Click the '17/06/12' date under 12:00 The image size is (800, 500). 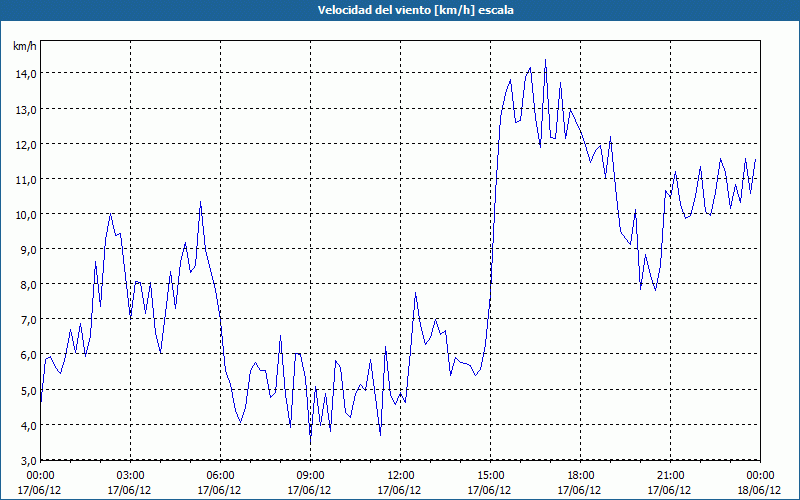pyautogui.click(x=399, y=490)
